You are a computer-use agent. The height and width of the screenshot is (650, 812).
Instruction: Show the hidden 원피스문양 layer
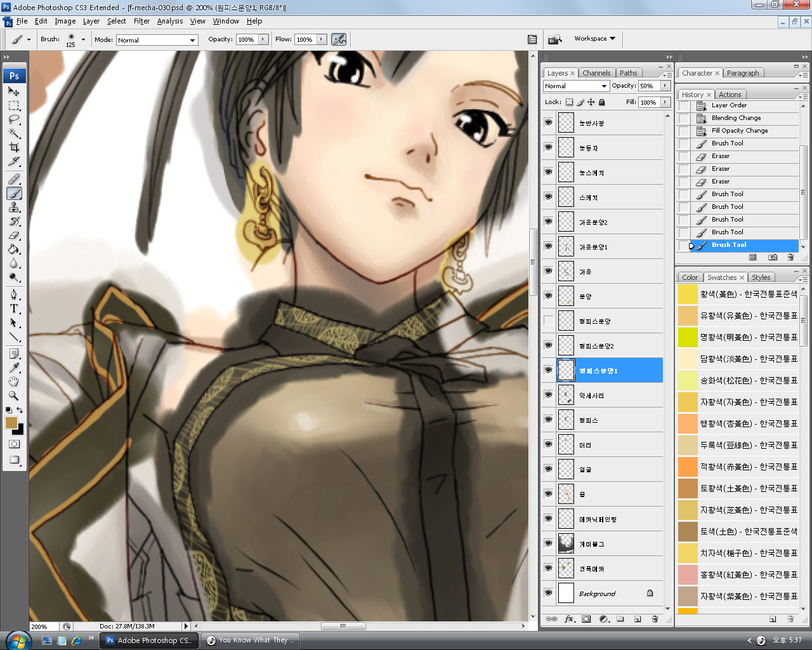click(x=548, y=321)
